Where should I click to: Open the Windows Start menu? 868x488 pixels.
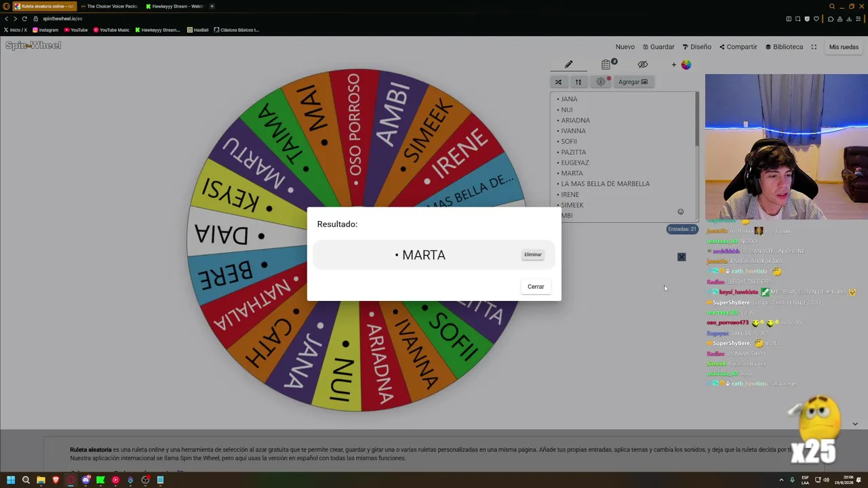pyautogui.click(x=11, y=480)
